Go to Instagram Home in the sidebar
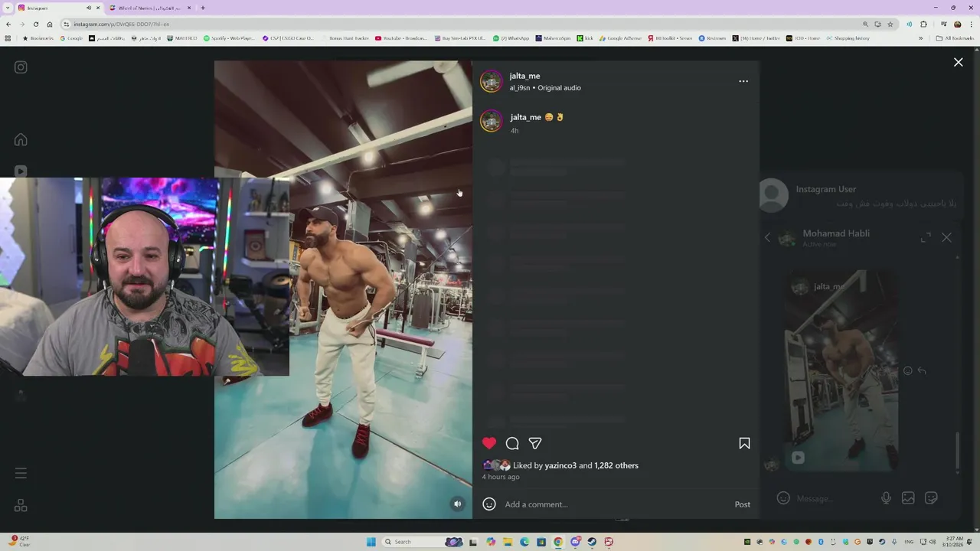Screen dimensions: 980x551 click(21, 139)
